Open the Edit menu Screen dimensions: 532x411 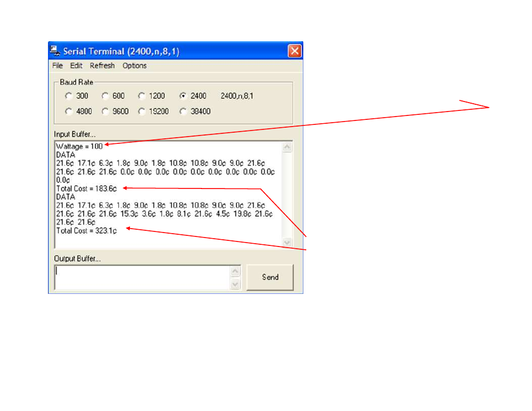pyautogui.click(x=76, y=65)
